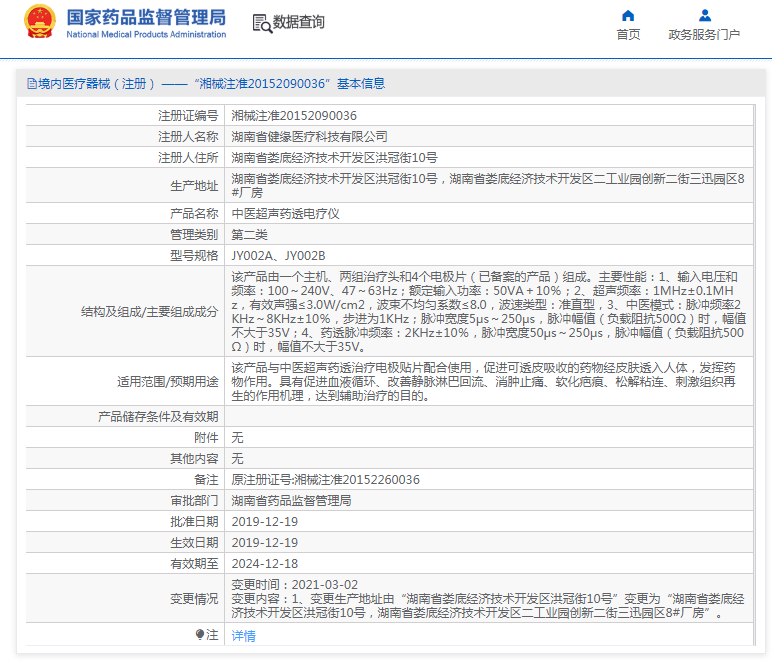The height and width of the screenshot is (662, 772).
Task: Click 批准日期 value 2019-12-19
Action: tap(264, 522)
